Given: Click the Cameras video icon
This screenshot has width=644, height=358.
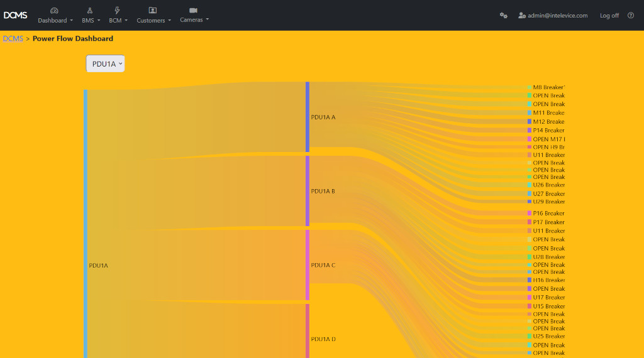Looking at the screenshot, I should 193,10.
